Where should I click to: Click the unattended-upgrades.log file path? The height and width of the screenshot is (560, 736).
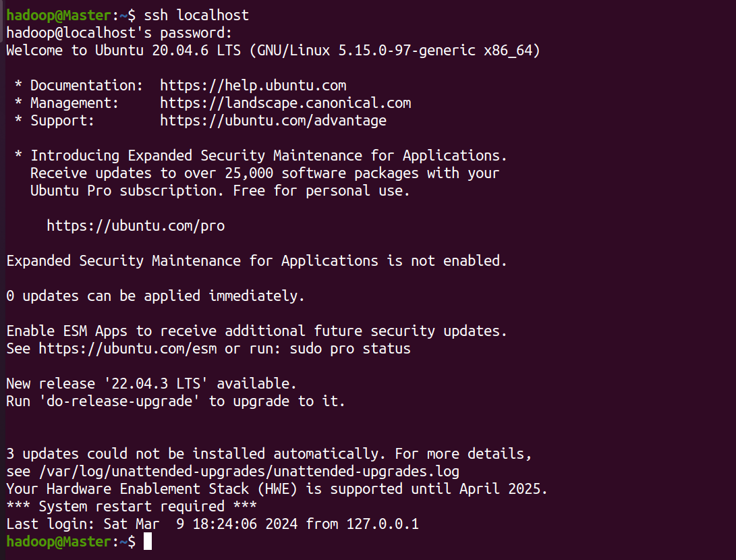click(249, 472)
